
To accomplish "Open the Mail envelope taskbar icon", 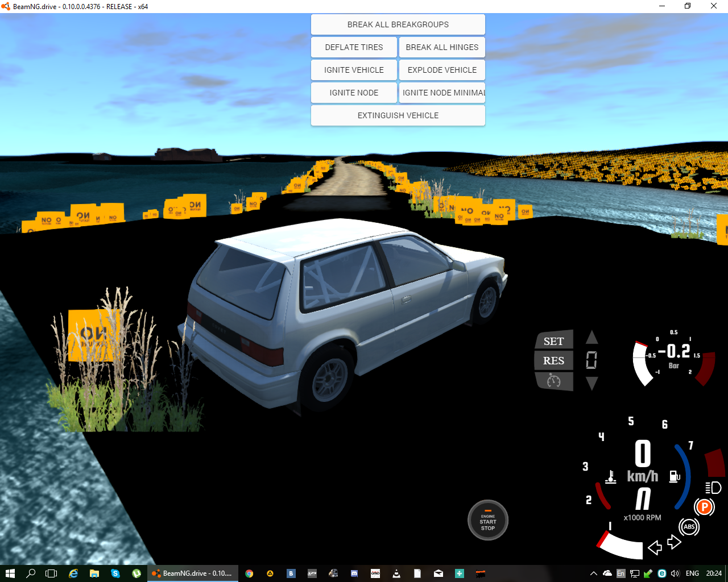I will coord(439,573).
